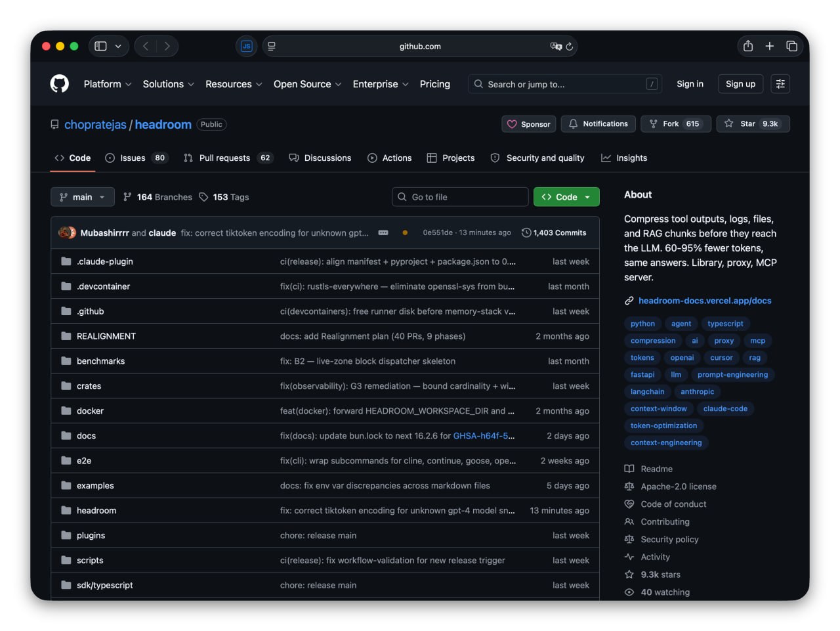Expand the Platform menu
Viewport: 840px width, 631px height.
[108, 84]
